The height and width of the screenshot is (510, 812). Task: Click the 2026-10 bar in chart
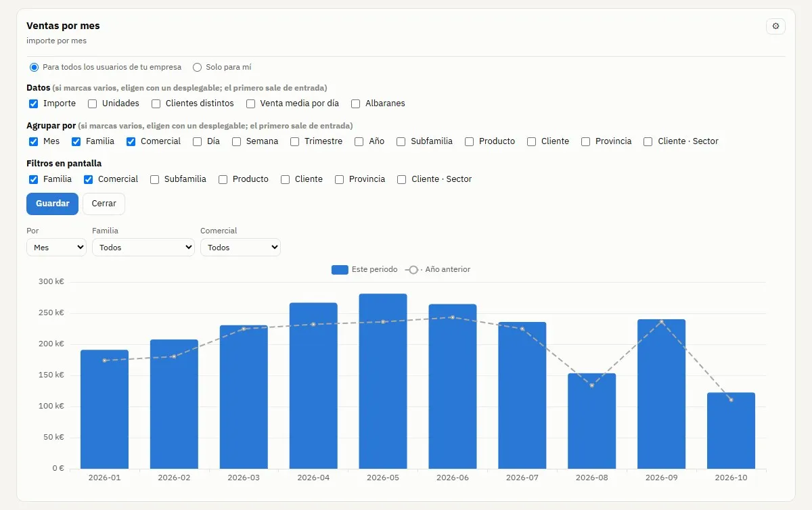coord(731,431)
